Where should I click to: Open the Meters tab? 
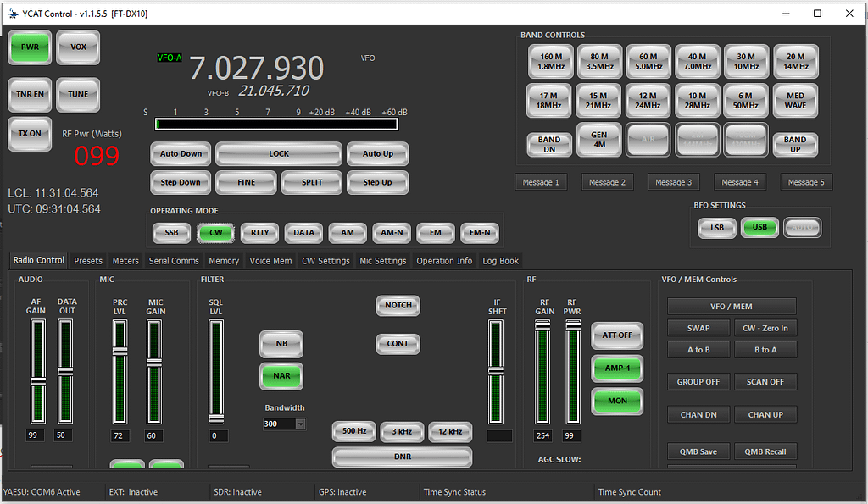[x=125, y=261]
